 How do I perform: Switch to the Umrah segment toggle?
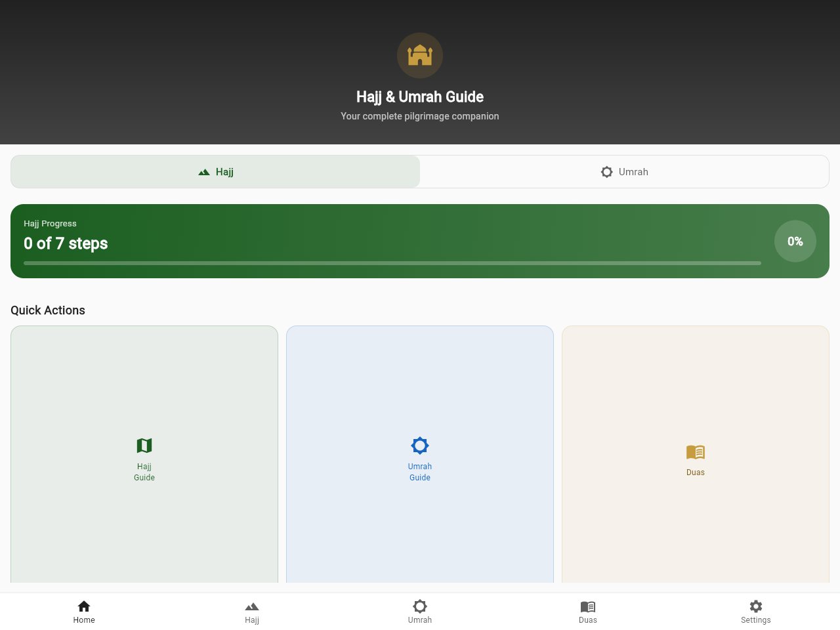[x=625, y=172]
